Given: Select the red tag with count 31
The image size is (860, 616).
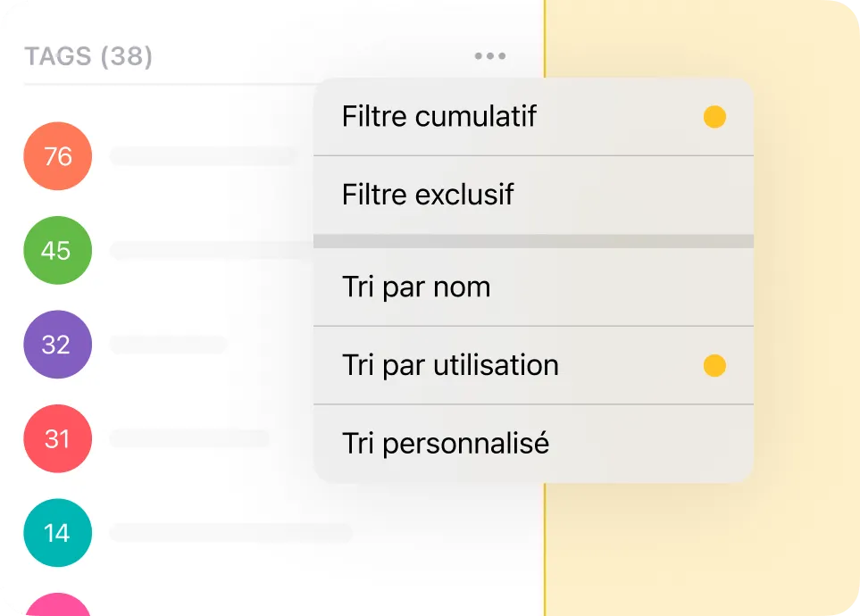Looking at the screenshot, I should tap(57, 438).
